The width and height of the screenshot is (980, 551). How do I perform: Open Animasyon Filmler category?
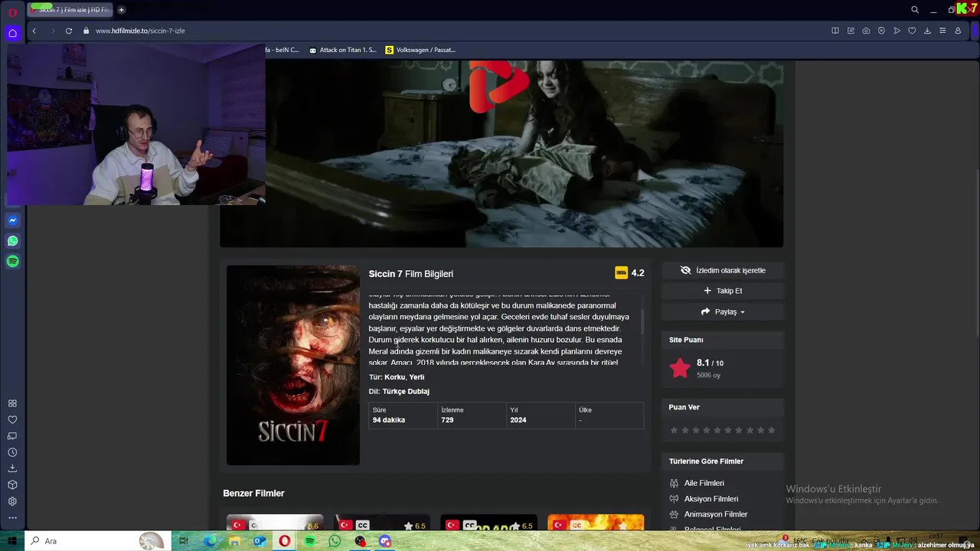pos(716,514)
